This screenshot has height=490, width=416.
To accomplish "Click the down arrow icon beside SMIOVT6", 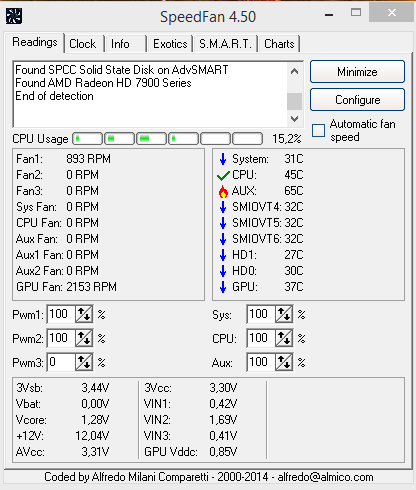I will click(x=223, y=239).
